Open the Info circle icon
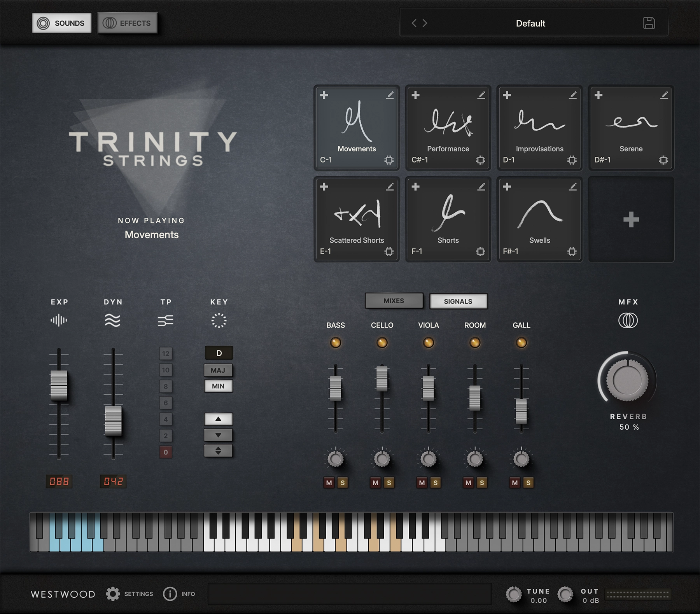Image resolution: width=700 pixels, height=614 pixels. tap(170, 594)
